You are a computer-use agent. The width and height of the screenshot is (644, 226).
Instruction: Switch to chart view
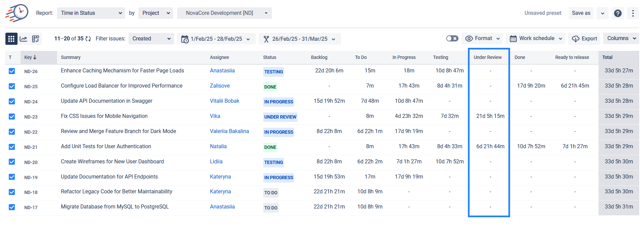[23, 39]
